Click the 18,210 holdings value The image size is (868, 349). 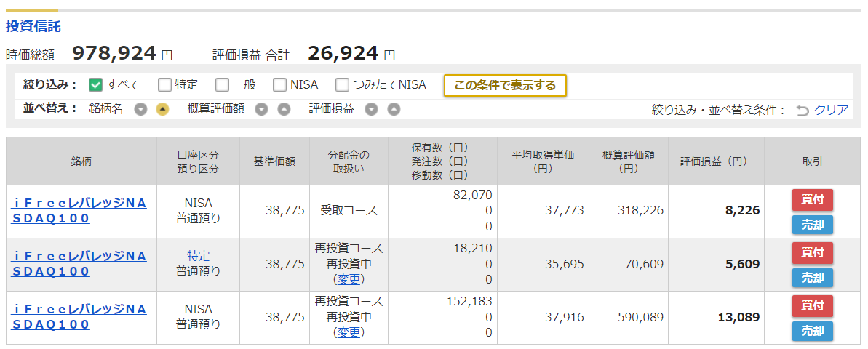(x=472, y=247)
